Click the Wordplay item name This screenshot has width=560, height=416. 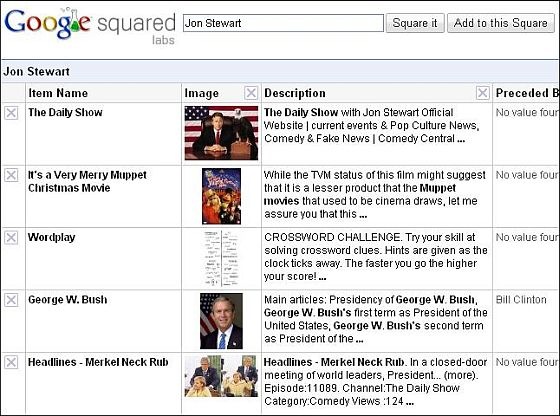coord(52,237)
